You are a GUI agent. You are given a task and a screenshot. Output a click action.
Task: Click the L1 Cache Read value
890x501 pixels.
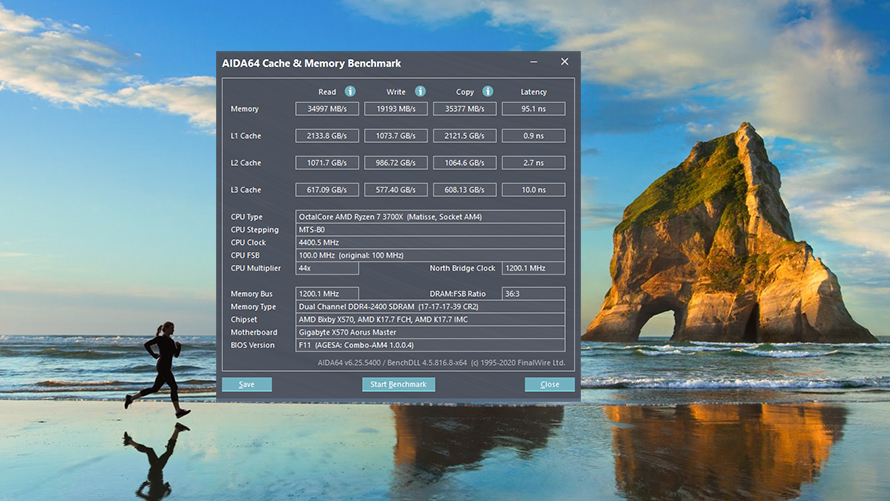click(x=327, y=136)
